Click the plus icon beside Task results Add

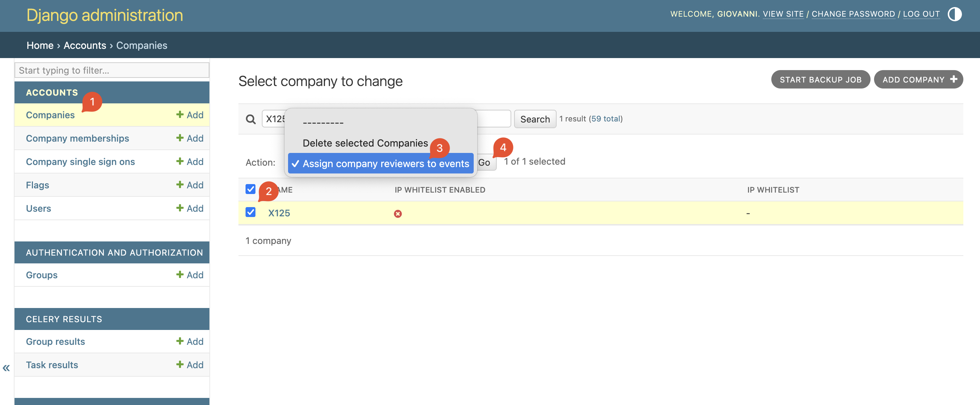point(180,364)
